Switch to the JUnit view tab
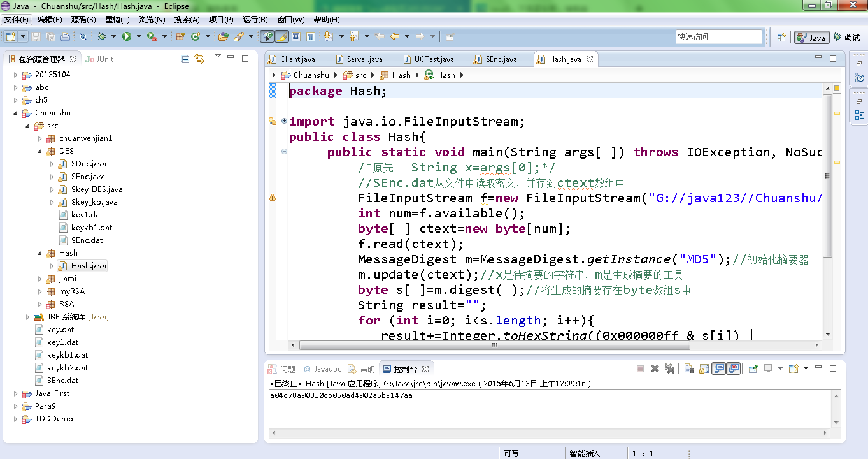Image resolution: width=868 pixels, height=459 pixels. [100, 59]
